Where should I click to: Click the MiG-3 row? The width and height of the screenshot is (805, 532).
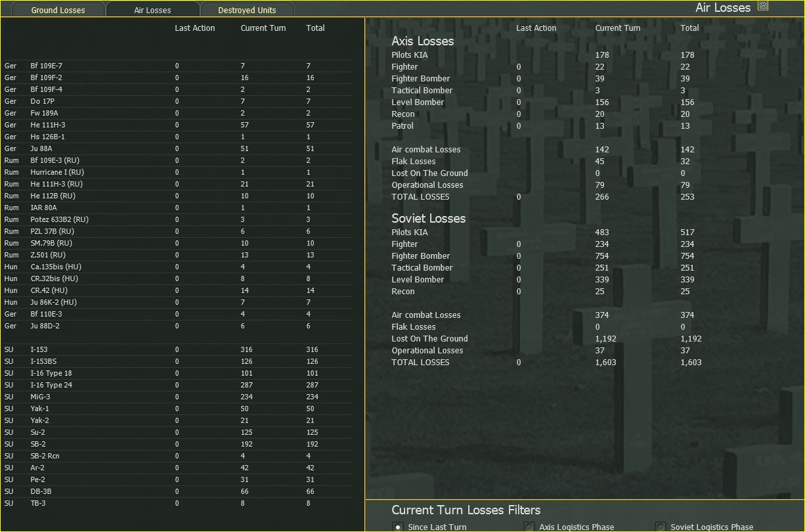[x=177, y=397]
